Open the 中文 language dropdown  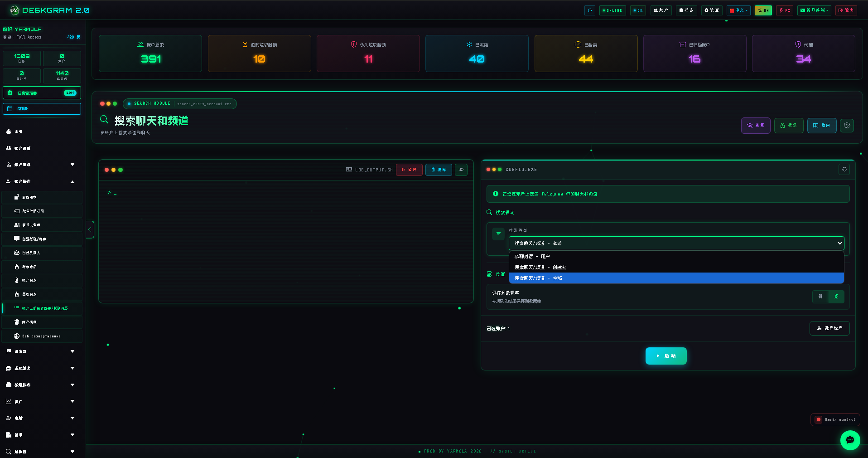click(x=738, y=10)
